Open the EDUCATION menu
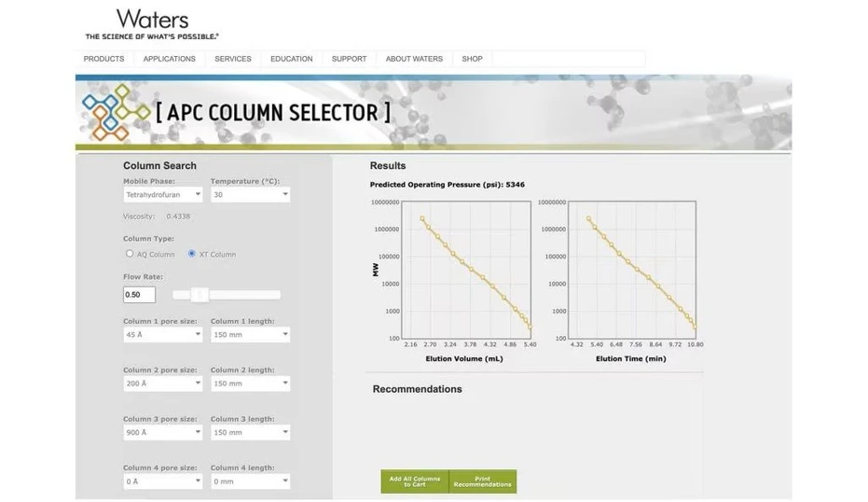This screenshot has width=868, height=502. 291,59
